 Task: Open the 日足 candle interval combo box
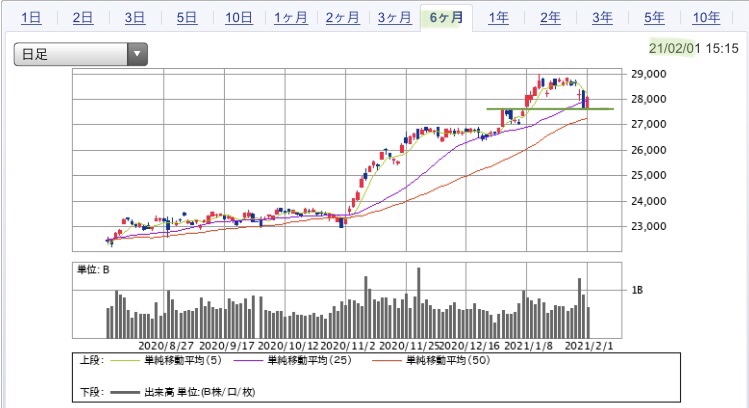click(81, 54)
